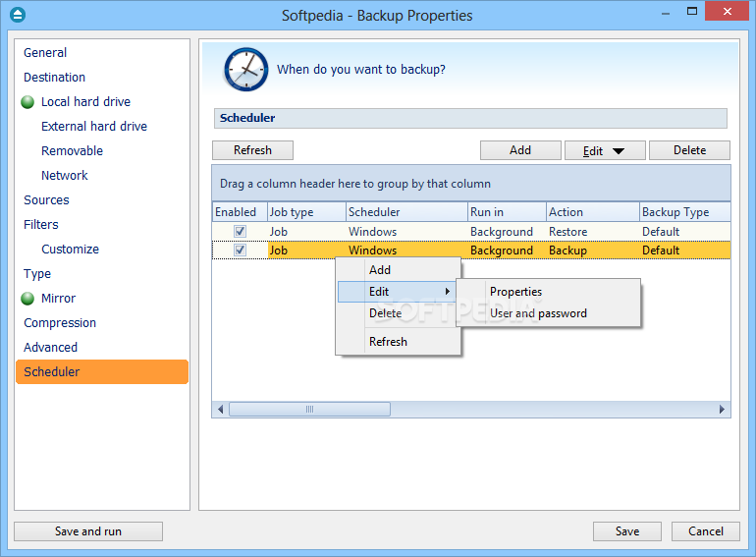Click the Save and run button
The image size is (756, 557).
pyautogui.click(x=88, y=531)
